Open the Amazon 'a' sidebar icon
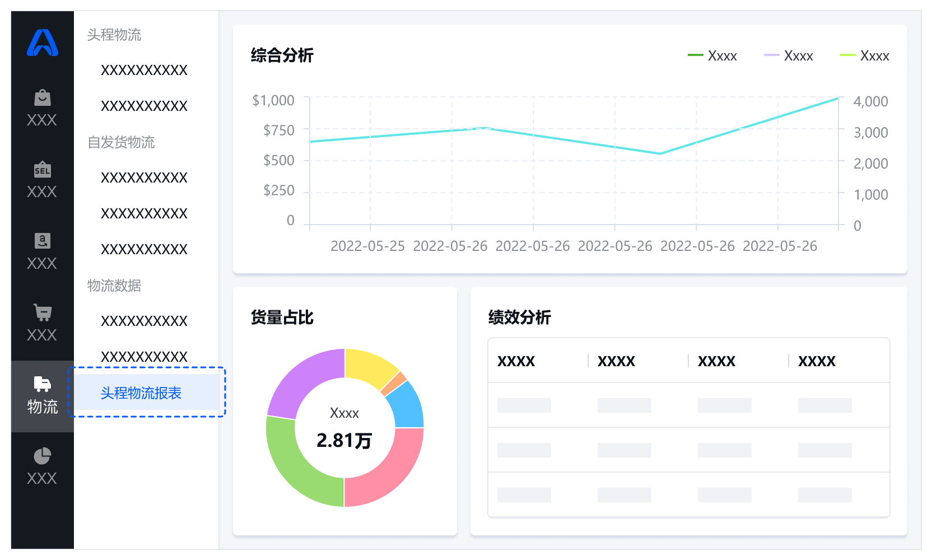 (x=43, y=241)
